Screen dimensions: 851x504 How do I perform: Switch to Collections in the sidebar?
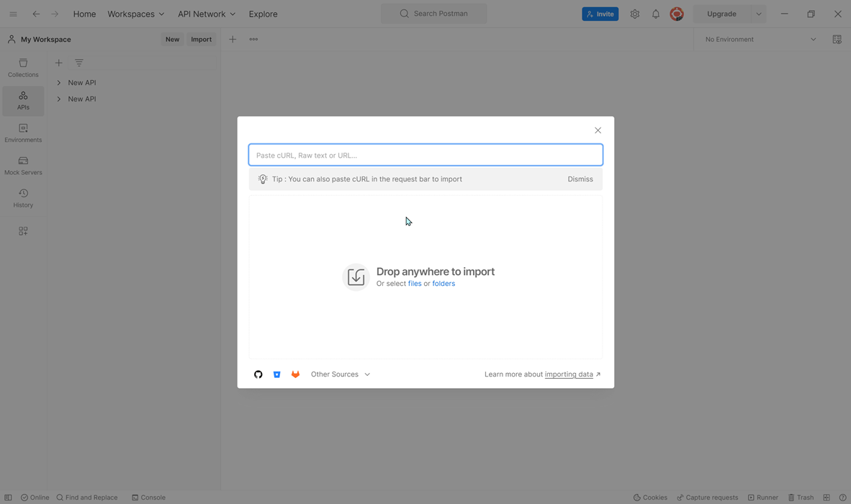(x=23, y=68)
